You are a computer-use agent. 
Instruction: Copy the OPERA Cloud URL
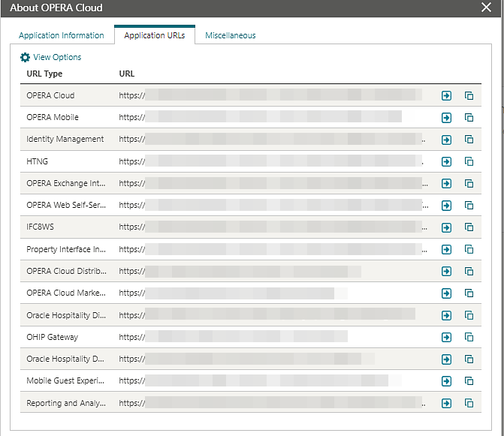(x=469, y=95)
